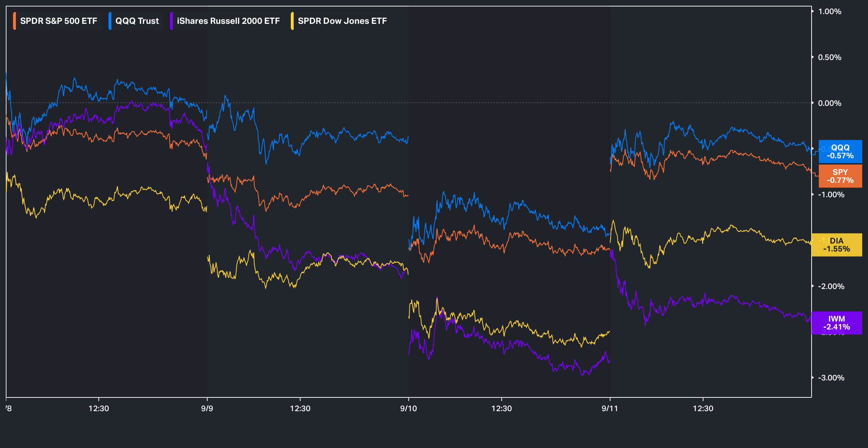
Task: Click the first 12:30 time axis label
Action: point(99,409)
